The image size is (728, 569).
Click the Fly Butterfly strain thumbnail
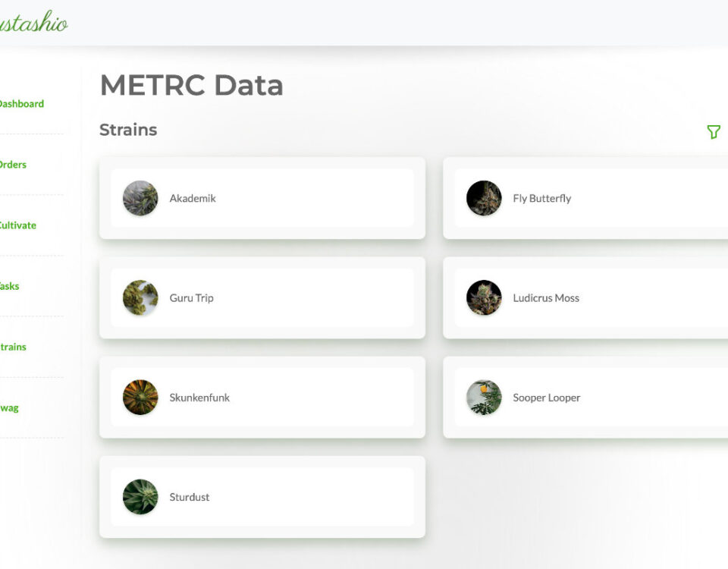coord(484,198)
